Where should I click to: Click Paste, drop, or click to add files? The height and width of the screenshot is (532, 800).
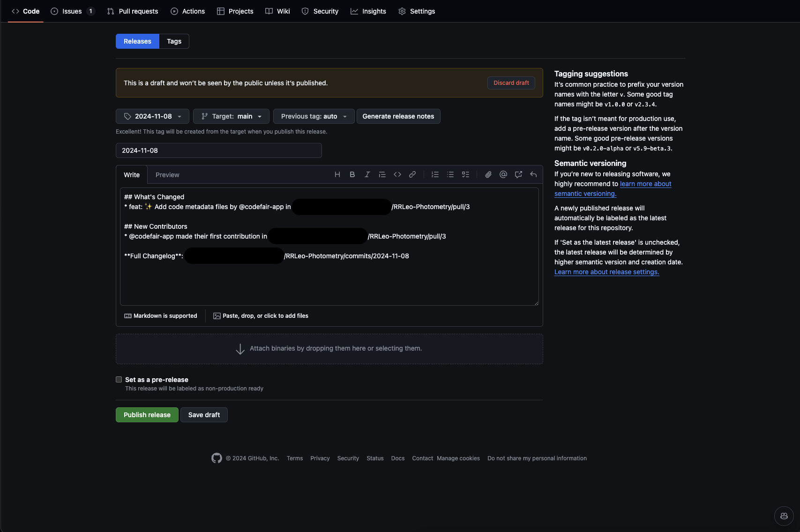tap(261, 316)
